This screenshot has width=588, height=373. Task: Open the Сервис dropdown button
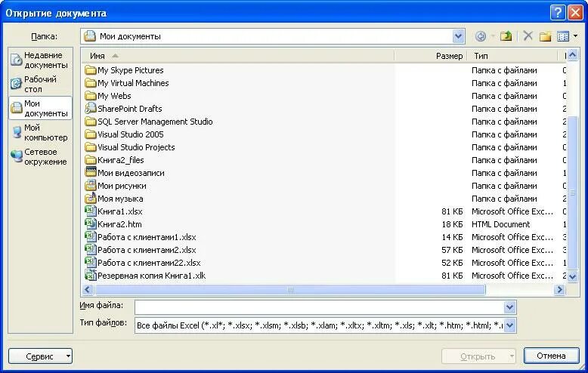[x=40, y=356]
